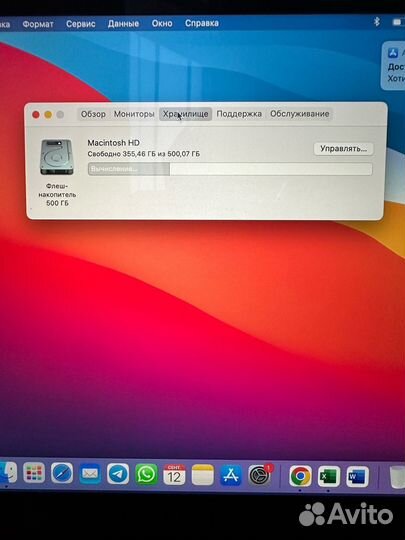This screenshot has width=405, height=540.
Task: Open Calendar showing date 12
Action: pyautogui.click(x=174, y=475)
